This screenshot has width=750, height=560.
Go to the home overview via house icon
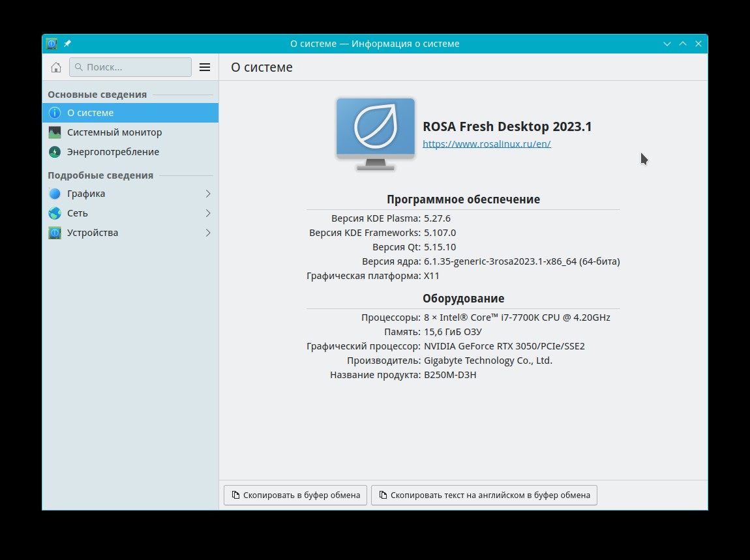pos(56,67)
